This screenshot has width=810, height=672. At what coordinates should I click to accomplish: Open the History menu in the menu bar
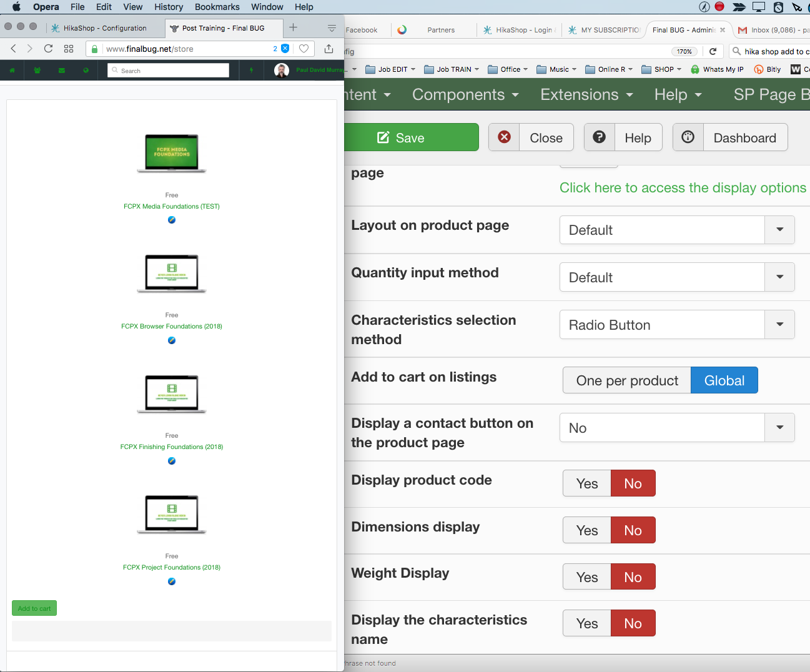(x=169, y=7)
